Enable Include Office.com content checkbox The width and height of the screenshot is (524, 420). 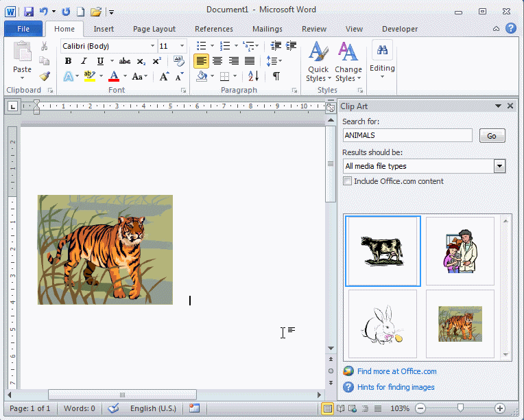pyautogui.click(x=348, y=181)
